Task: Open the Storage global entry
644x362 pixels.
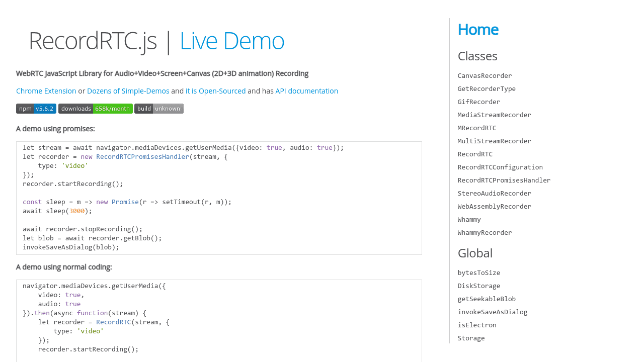Action: [471, 338]
